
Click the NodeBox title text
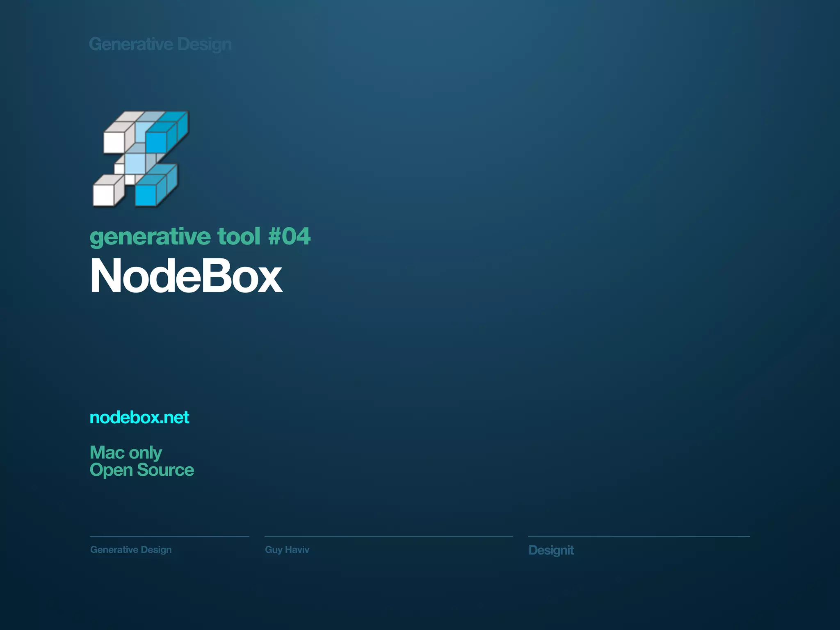[x=186, y=276]
